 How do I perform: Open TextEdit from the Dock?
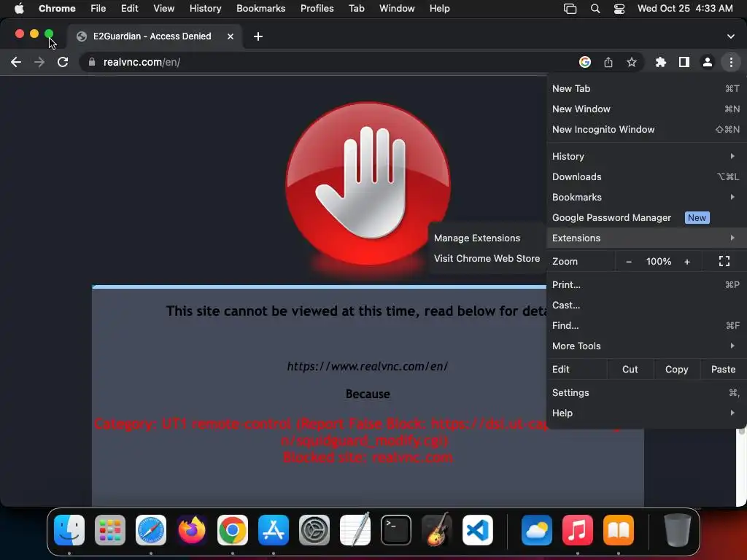[x=355, y=530]
